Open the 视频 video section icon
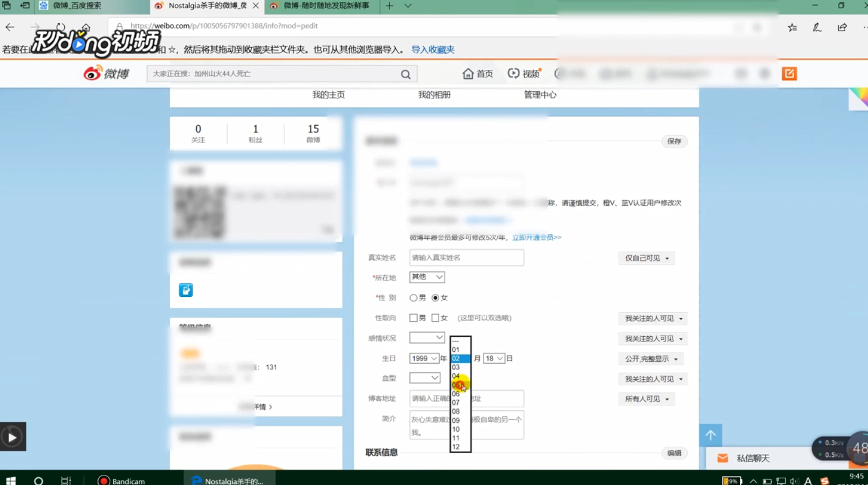 coord(513,73)
